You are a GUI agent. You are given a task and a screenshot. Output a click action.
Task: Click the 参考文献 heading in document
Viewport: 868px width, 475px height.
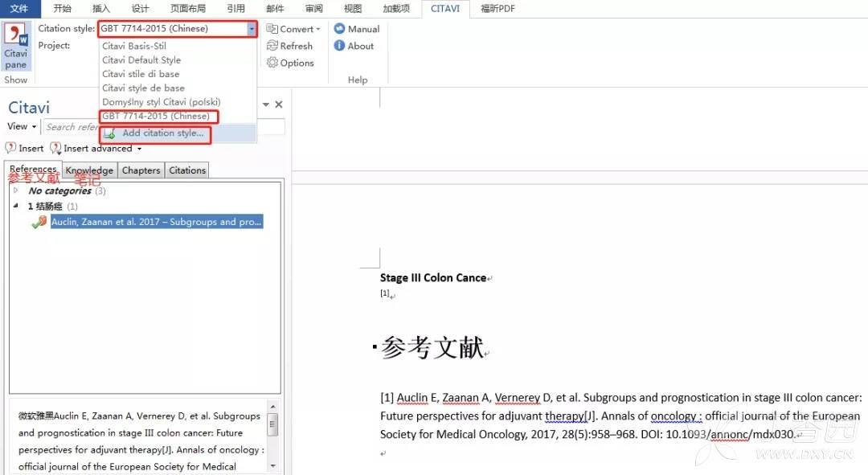pos(432,348)
